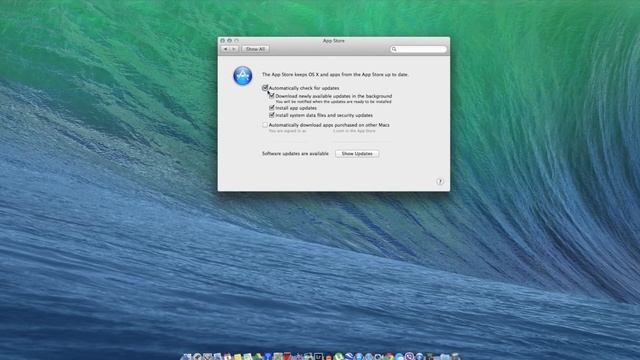Click the 'Software updates are available' text
The image size is (640, 360).
click(295, 153)
